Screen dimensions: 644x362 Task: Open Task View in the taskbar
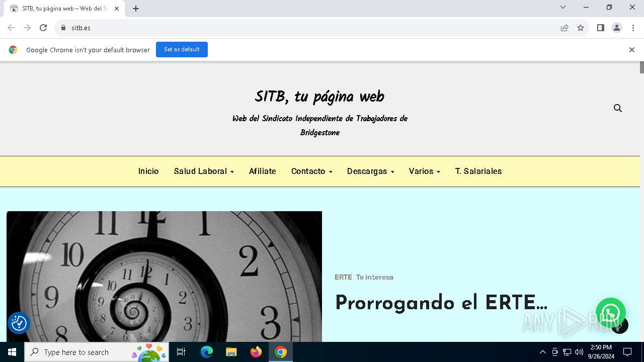181,352
